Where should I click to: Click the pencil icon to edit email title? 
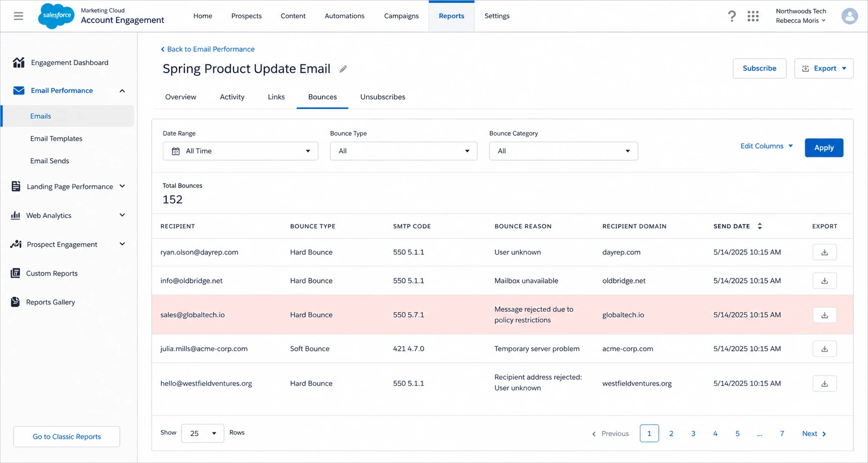343,69
